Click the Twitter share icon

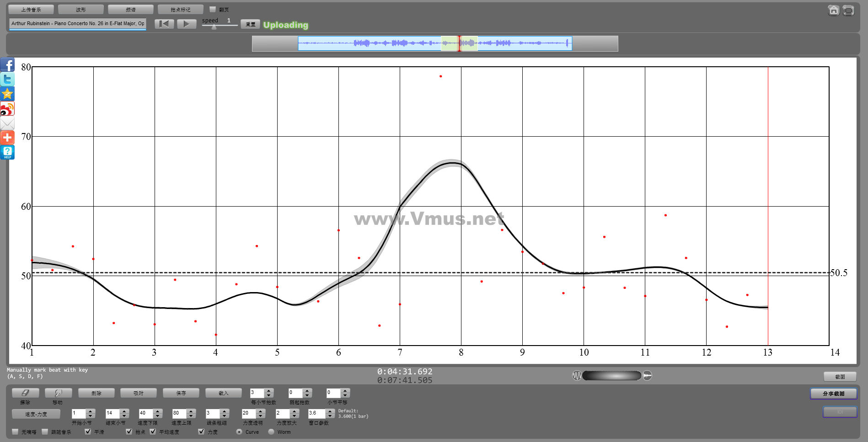(x=7, y=79)
